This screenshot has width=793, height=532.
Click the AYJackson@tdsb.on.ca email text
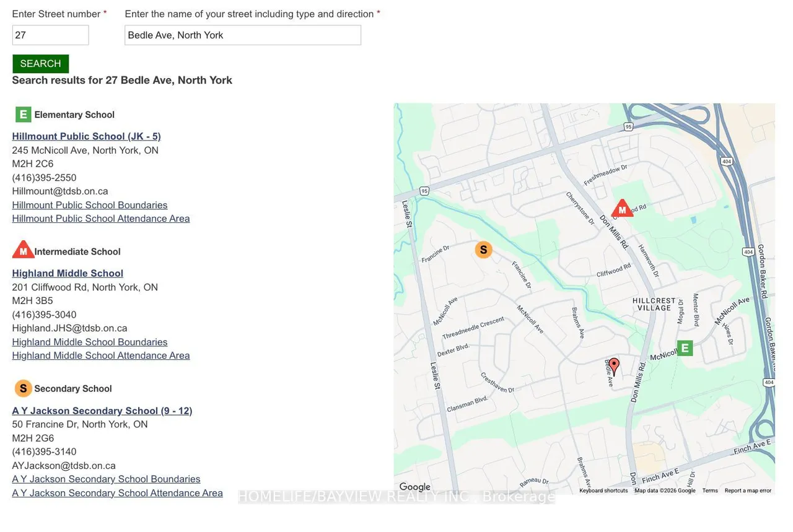(x=64, y=466)
